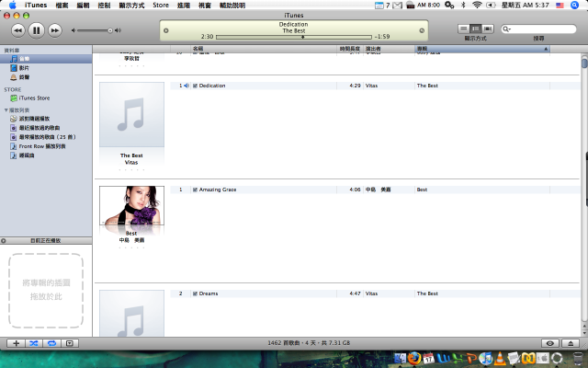Viewport: 588px width, 368px height.
Task: Click the vertical scrollbar thumb
Action: click(x=584, y=62)
